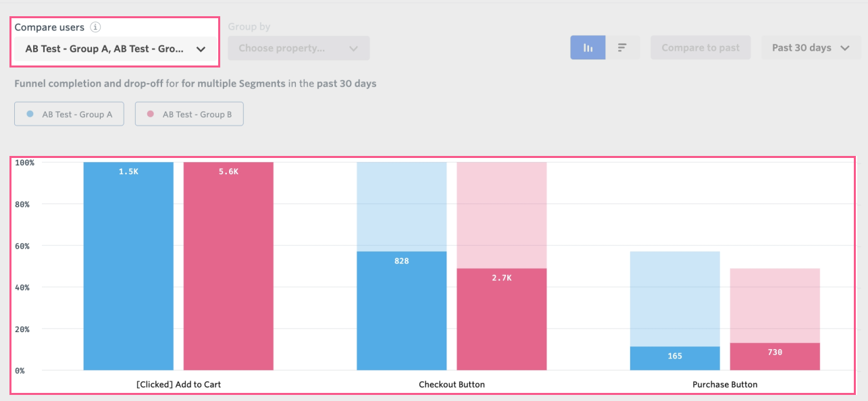Click the Compare to past button
The width and height of the screenshot is (868, 401).
coord(700,48)
